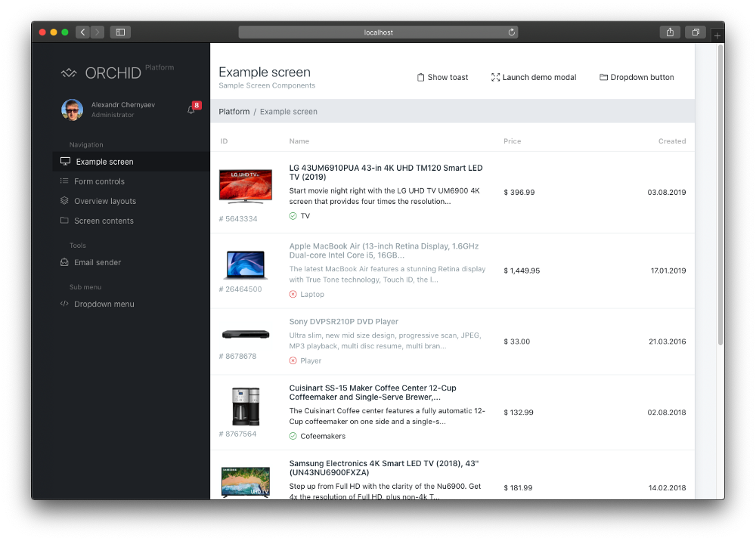
Task: Click the monitor icon beside Example screen
Action: pos(65,162)
